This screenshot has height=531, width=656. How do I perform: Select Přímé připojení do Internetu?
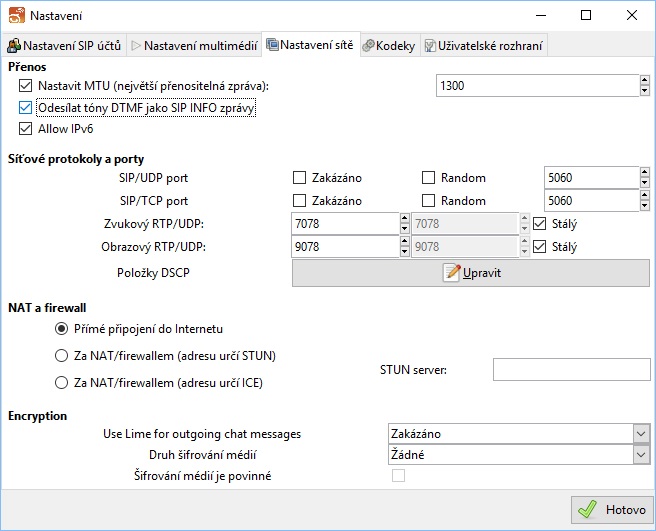[x=62, y=329]
